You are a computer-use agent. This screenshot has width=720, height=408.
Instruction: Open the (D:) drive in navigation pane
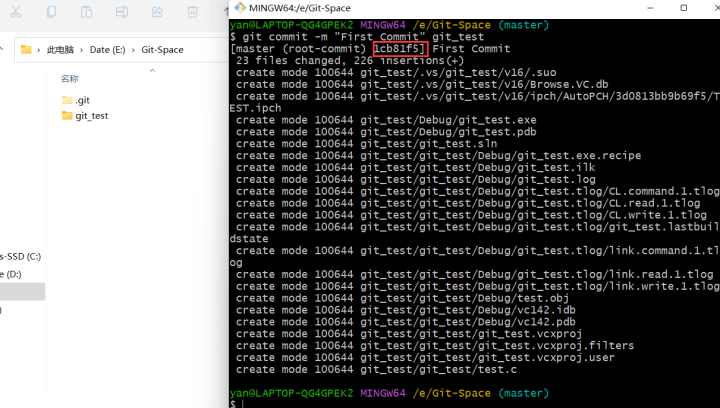pyautogui.click(x=11, y=274)
